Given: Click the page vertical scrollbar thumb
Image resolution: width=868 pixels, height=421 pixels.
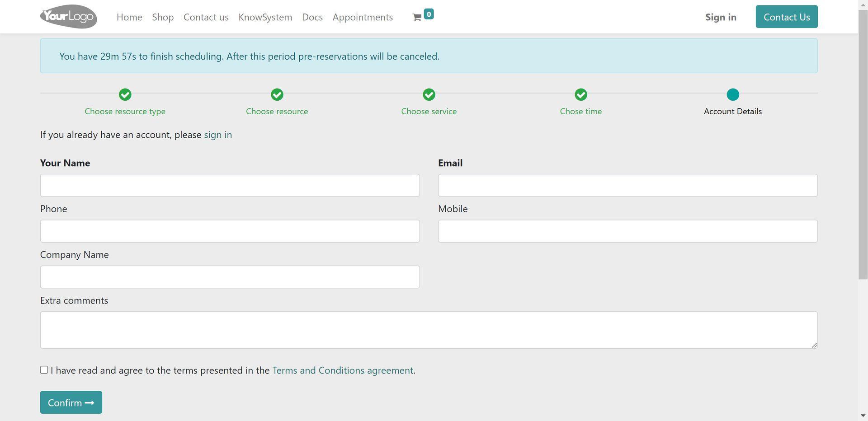Looking at the screenshot, I should [x=863, y=144].
